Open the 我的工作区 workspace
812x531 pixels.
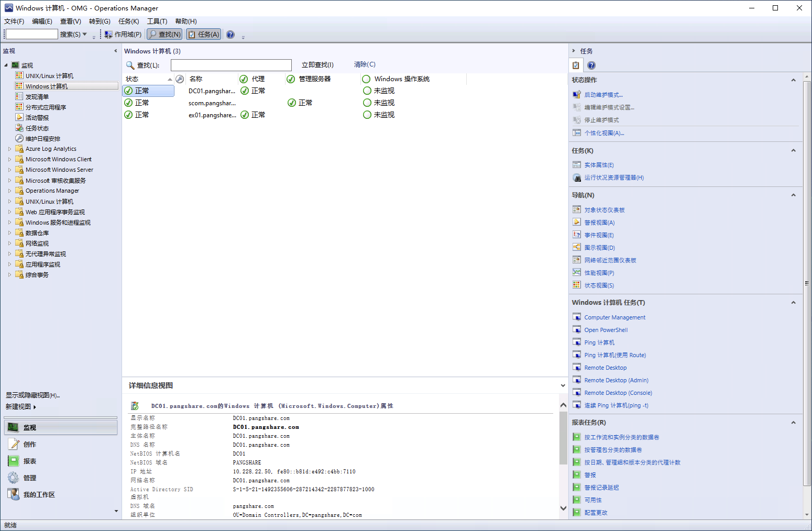click(x=60, y=494)
